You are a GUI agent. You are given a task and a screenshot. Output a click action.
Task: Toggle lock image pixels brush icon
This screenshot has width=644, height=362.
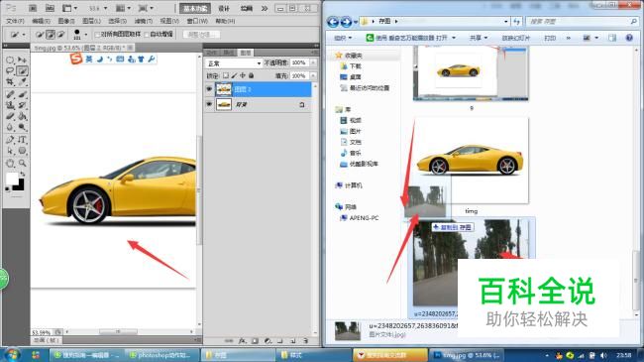[234, 75]
